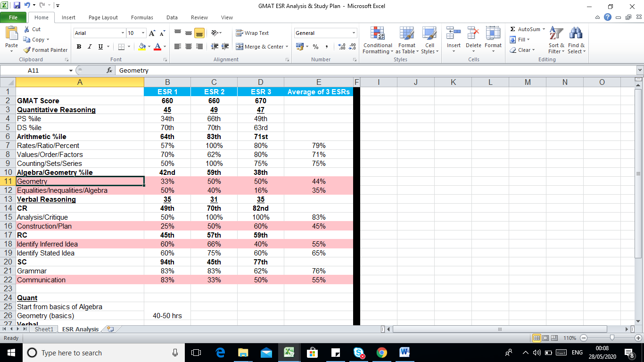Apply the font color A icon

pyautogui.click(x=157, y=47)
